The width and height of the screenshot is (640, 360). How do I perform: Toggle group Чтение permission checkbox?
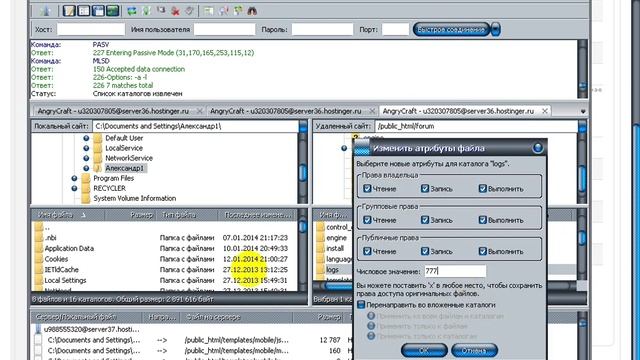click(x=367, y=220)
